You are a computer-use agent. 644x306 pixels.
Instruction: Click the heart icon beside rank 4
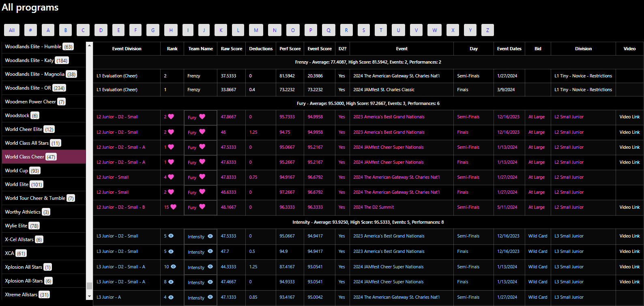(171, 177)
